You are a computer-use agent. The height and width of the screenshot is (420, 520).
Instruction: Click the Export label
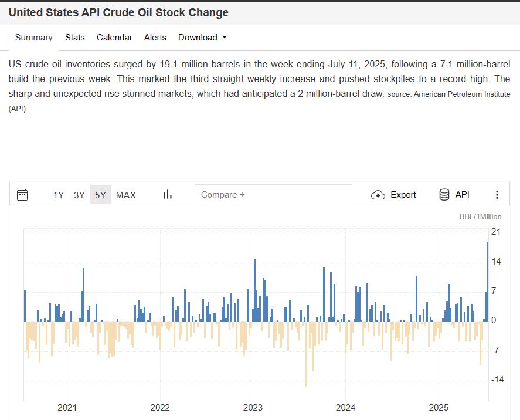pos(403,195)
